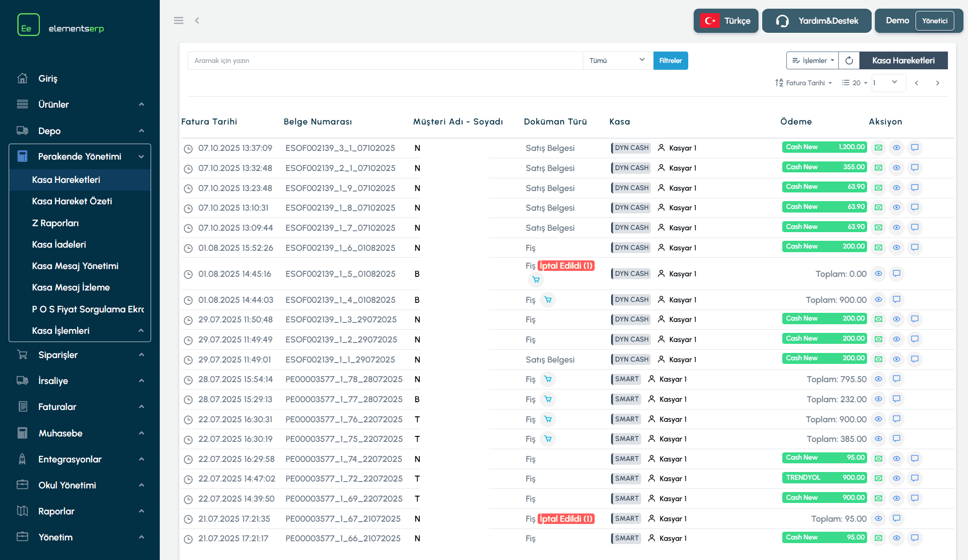
Task: Click the back chevron next to hamburger
Action: coord(197,21)
